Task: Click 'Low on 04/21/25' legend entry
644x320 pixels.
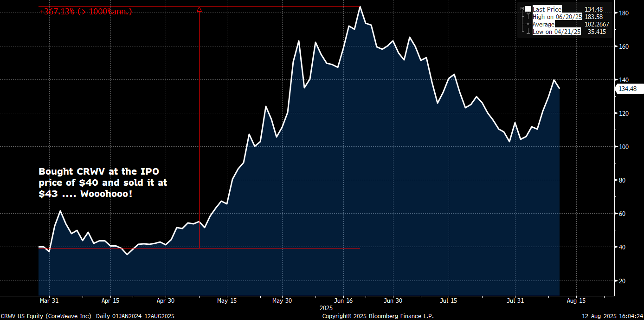Action: 556,32
